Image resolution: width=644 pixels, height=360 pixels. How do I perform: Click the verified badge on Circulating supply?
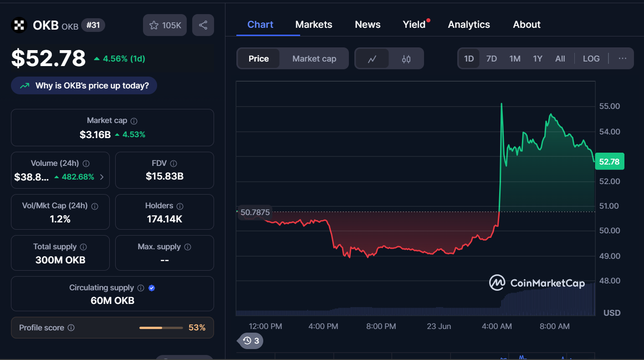click(x=152, y=288)
